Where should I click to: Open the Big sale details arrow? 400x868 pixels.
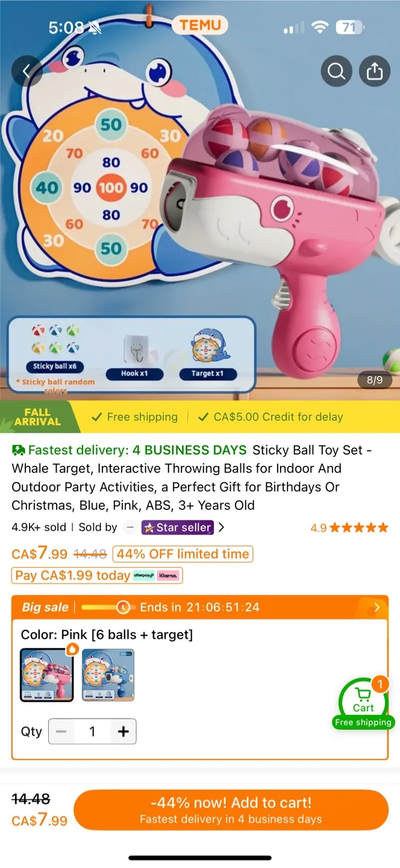coord(377,607)
